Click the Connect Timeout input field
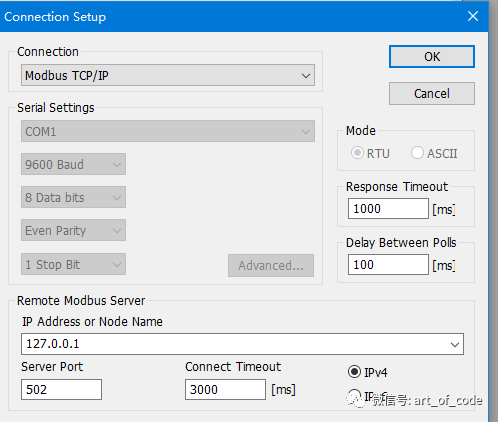This screenshot has width=498, height=422. click(225, 389)
